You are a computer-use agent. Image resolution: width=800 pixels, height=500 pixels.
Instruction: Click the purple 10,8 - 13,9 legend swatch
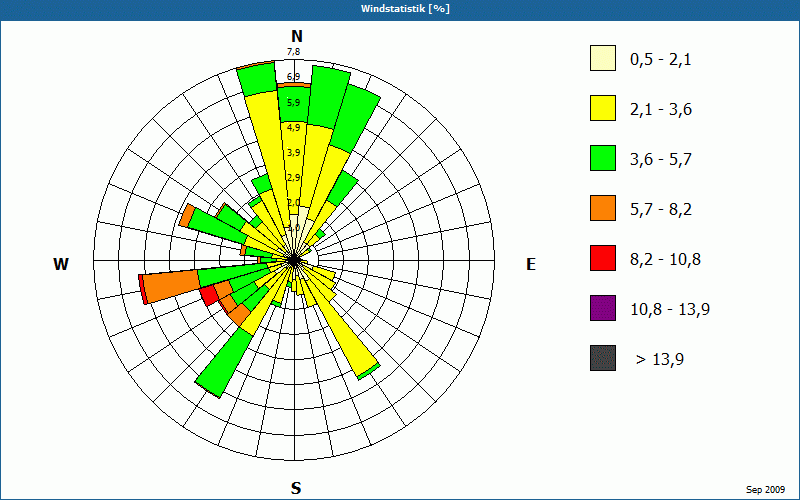(x=603, y=308)
